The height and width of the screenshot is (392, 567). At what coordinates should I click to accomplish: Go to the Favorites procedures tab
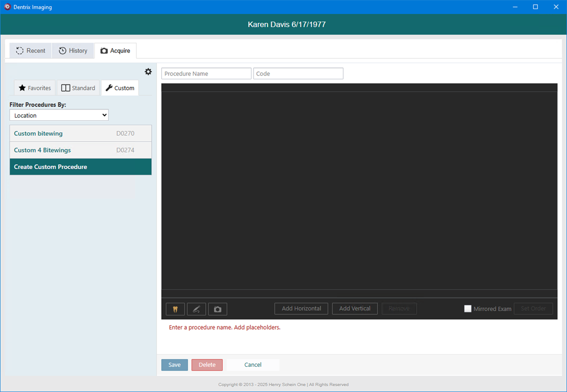[x=35, y=88]
